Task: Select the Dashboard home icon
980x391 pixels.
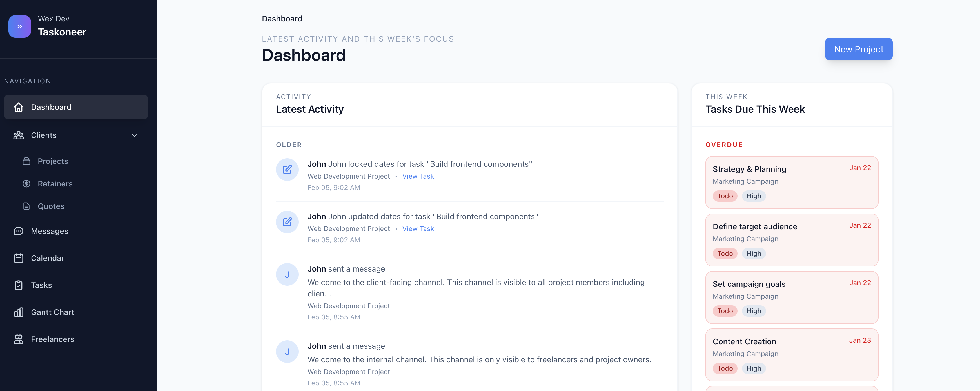Action: click(x=19, y=107)
